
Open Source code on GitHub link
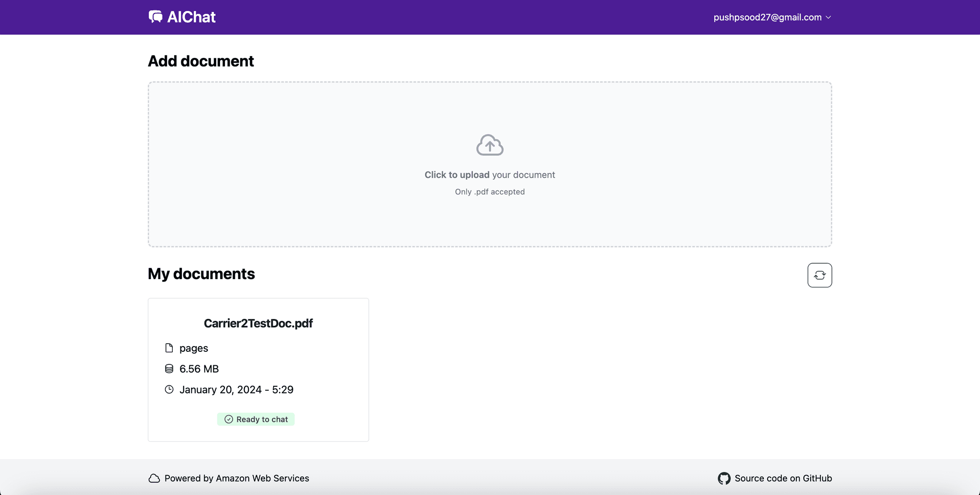click(783, 478)
